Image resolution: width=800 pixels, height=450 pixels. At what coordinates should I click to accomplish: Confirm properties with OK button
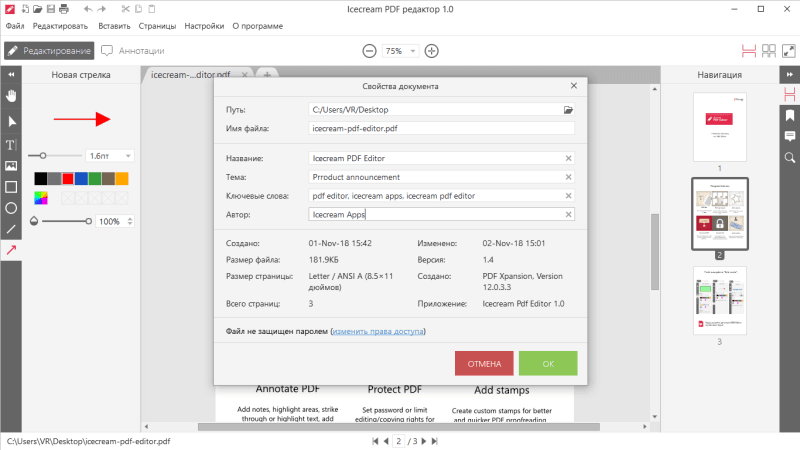point(548,363)
